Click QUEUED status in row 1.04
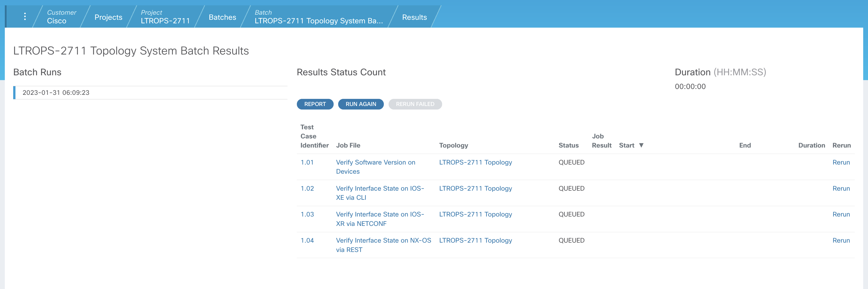 click(x=571, y=241)
